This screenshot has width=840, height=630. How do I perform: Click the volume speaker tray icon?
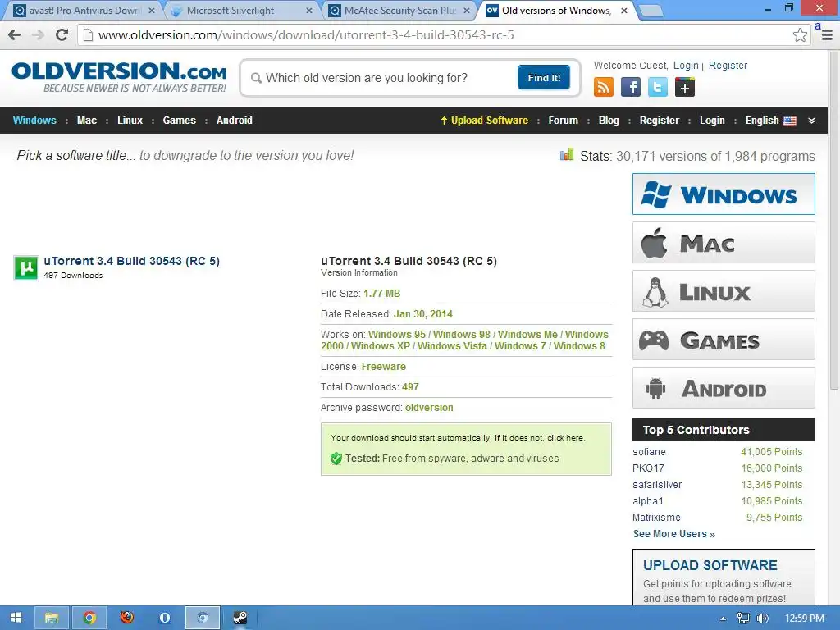[763, 619]
